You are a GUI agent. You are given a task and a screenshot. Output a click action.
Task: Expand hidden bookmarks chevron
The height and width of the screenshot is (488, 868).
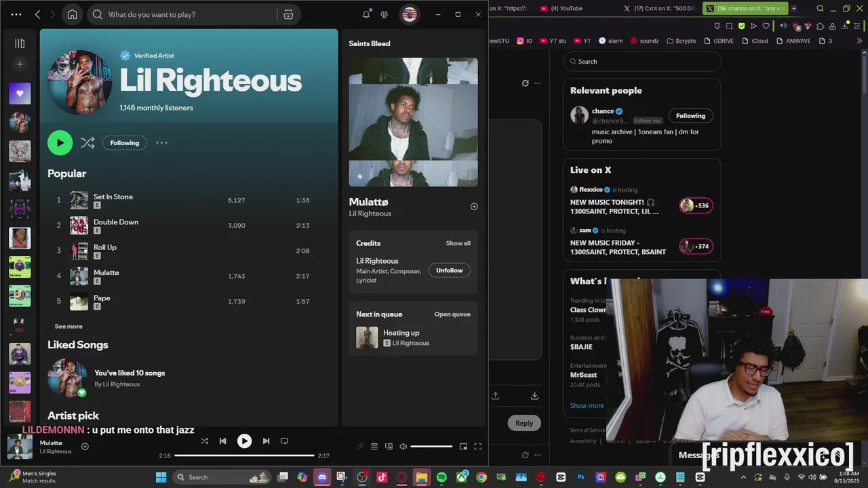860,41
